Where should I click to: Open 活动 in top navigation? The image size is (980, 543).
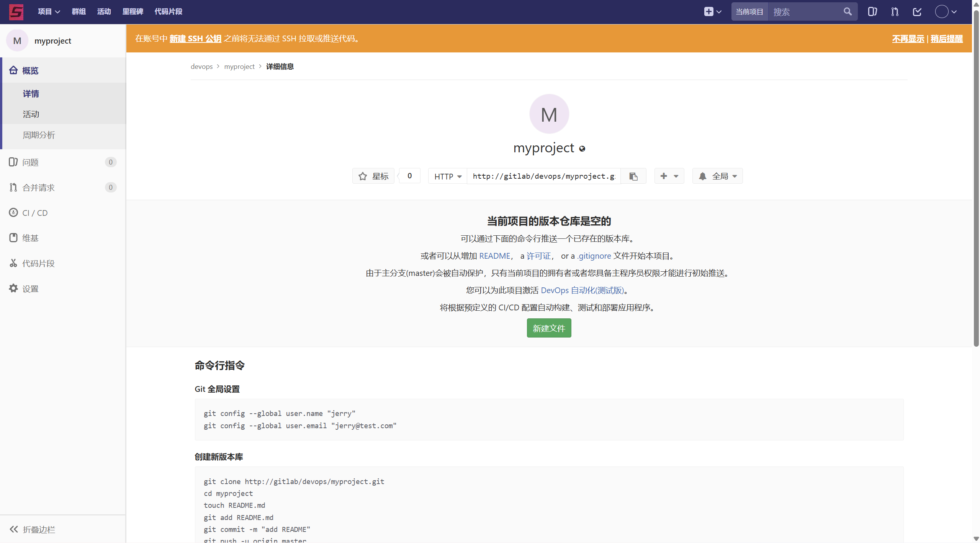click(104, 11)
